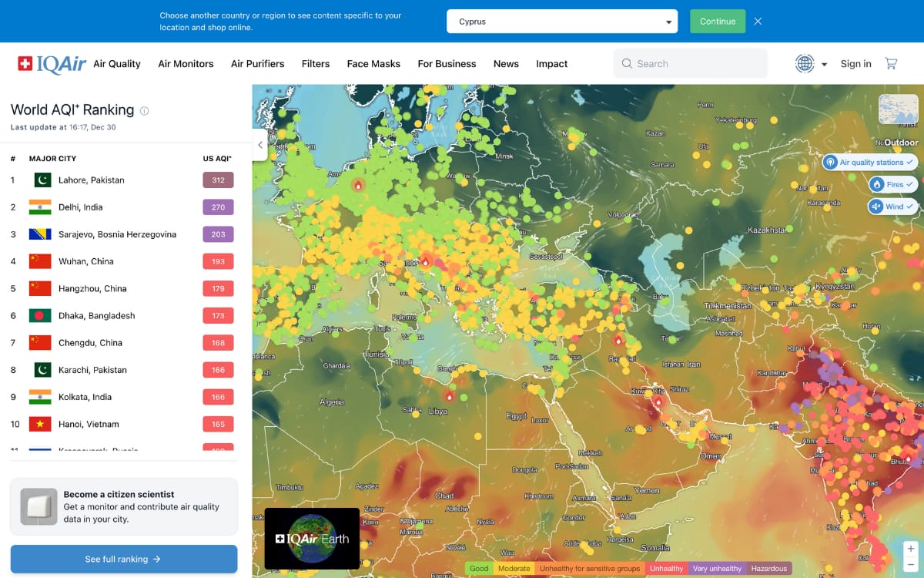The width and height of the screenshot is (924, 578).
Task: Open the Air Quality menu
Action: point(117,64)
